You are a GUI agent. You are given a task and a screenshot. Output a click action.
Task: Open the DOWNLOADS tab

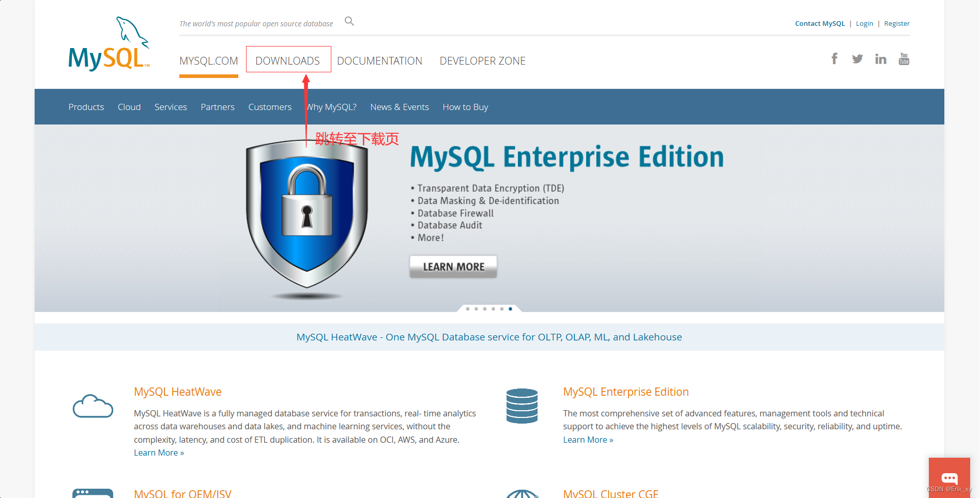coord(288,61)
